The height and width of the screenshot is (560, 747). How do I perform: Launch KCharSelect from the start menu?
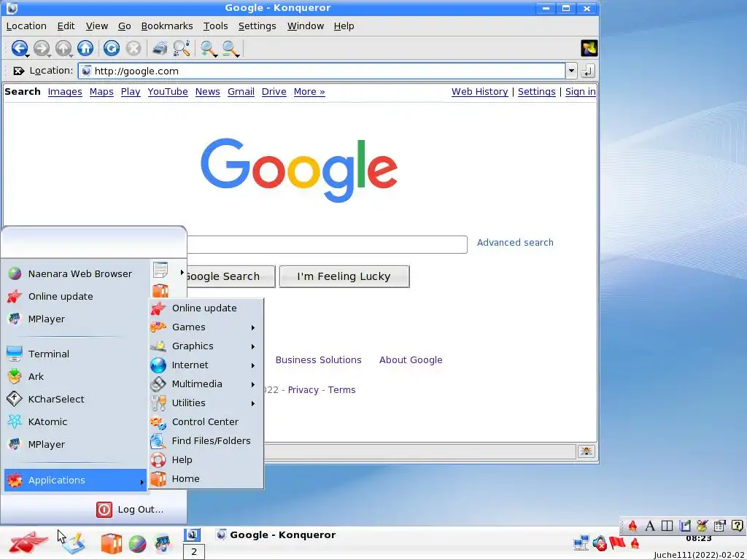[x=75, y=399]
